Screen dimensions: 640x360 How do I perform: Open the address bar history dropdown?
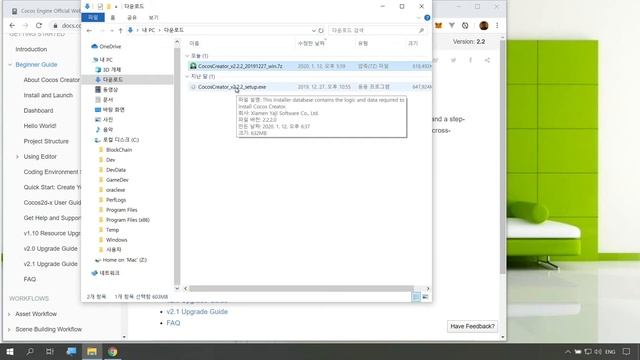tap(313, 30)
